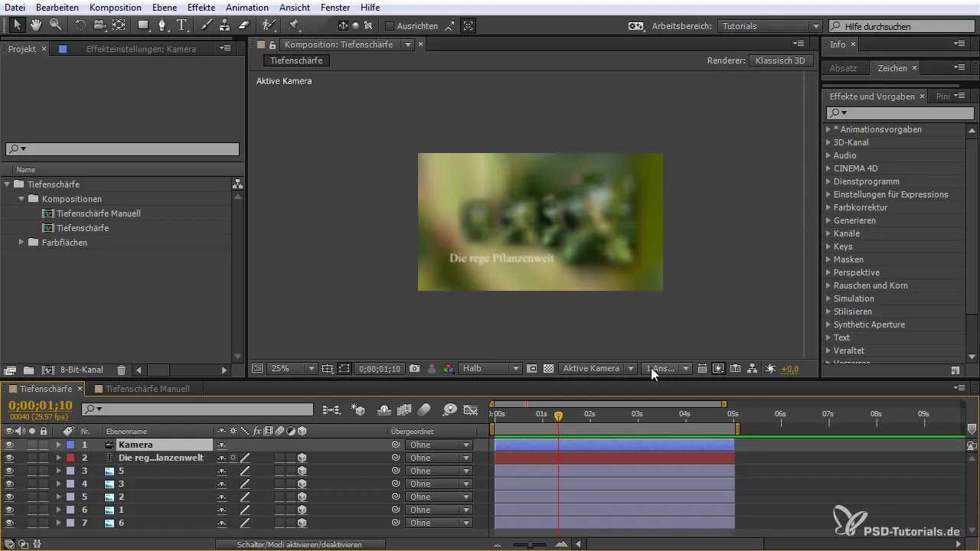980x551 pixels.
Task: Click the 8-Bit-Kanal color depth button
Action: [x=82, y=370]
